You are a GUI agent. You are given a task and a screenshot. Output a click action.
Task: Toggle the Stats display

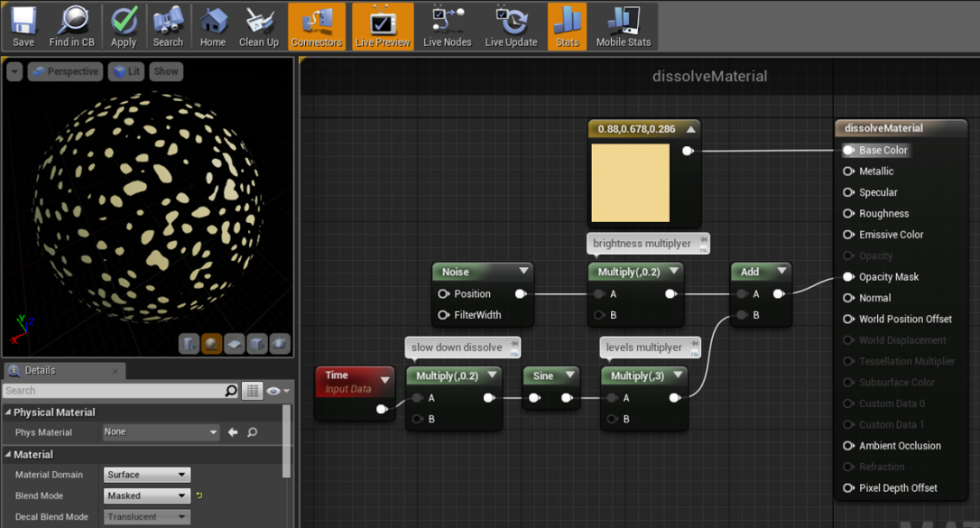click(567, 25)
